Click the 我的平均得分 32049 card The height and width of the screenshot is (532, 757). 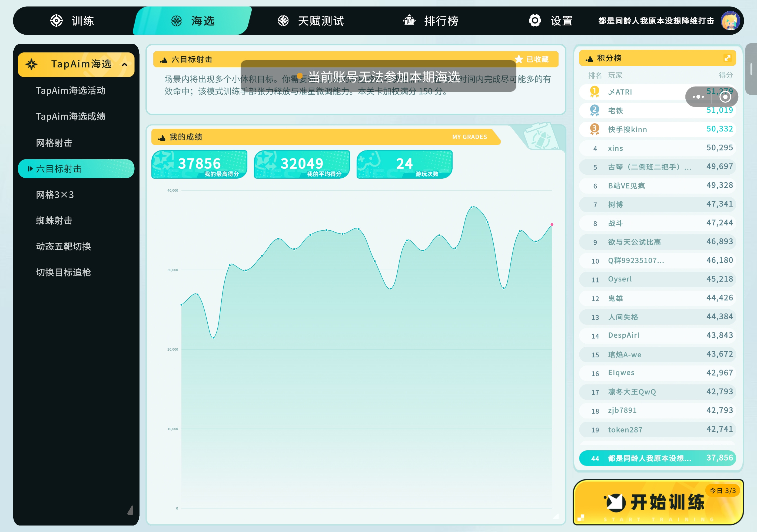(x=302, y=164)
